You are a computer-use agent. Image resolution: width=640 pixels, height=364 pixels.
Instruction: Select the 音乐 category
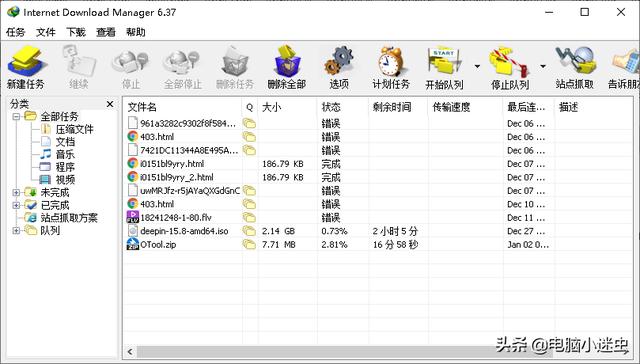tap(65, 155)
